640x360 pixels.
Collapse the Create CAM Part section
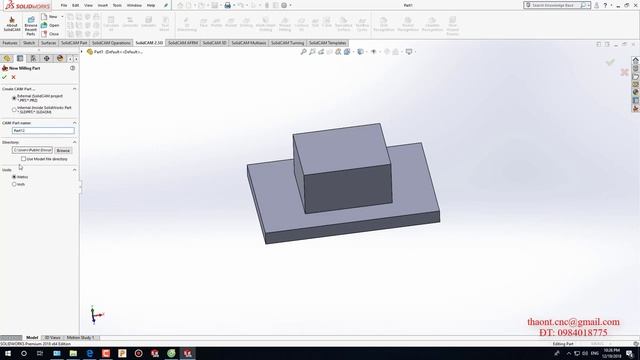pos(75,89)
